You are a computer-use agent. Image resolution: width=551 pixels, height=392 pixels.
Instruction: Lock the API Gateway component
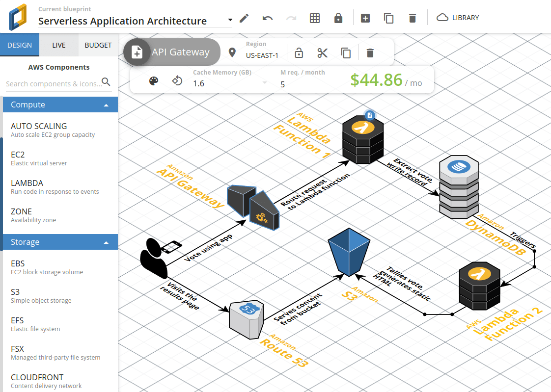(299, 52)
